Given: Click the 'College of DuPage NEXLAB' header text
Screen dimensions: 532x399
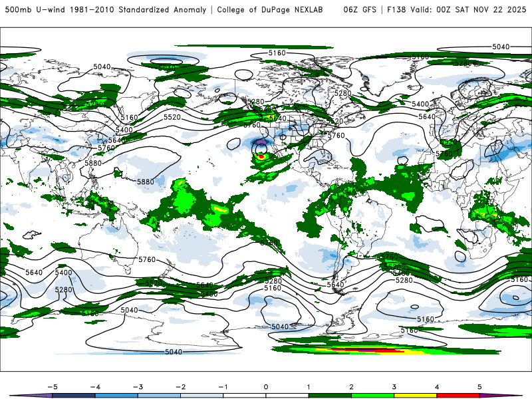Looking at the screenshot, I should click(270, 9).
